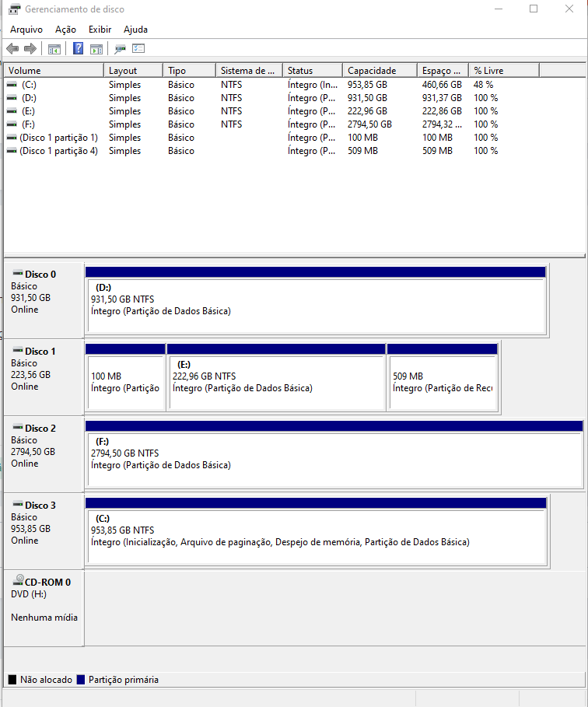Image resolution: width=588 pixels, height=707 pixels.
Task: Select the (E:) 222,96 GB NTFS partition block
Action: pyautogui.click(x=276, y=378)
